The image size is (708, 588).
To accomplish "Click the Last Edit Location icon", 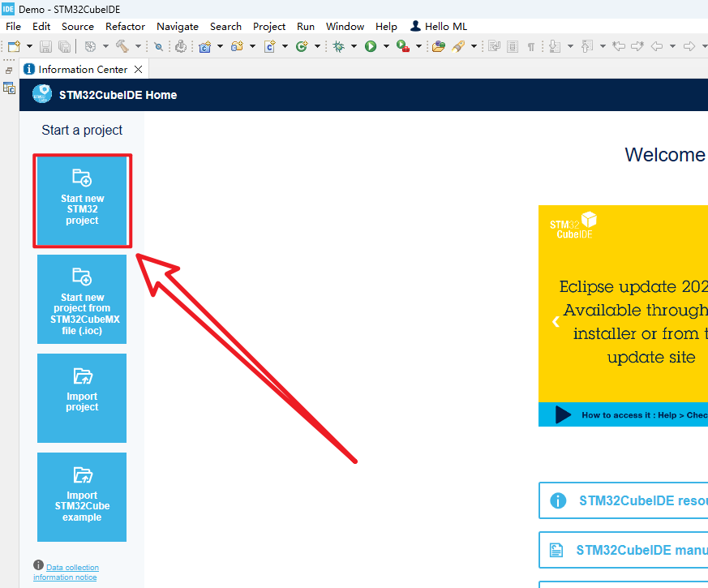I will pos(619,46).
